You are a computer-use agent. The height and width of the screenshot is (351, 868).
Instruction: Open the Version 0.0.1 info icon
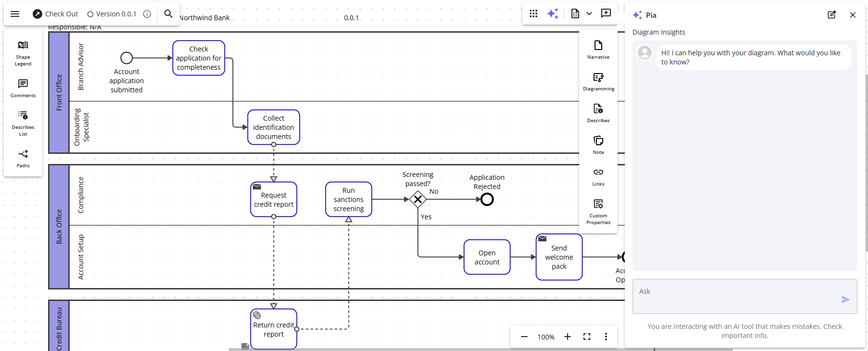(147, 14)
